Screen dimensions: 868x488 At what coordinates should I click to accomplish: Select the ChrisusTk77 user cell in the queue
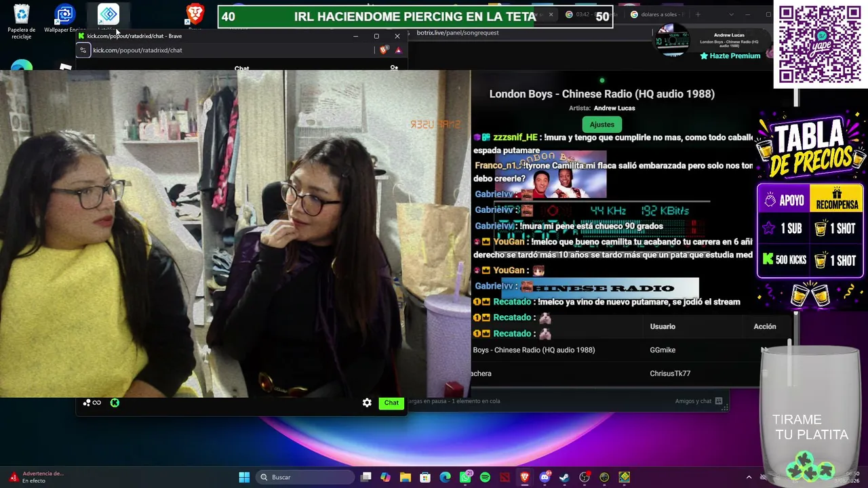(670, 373)
